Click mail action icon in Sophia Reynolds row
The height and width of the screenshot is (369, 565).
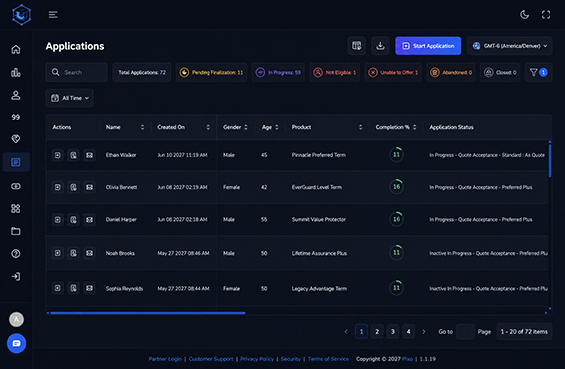click(x=89, y=288)
